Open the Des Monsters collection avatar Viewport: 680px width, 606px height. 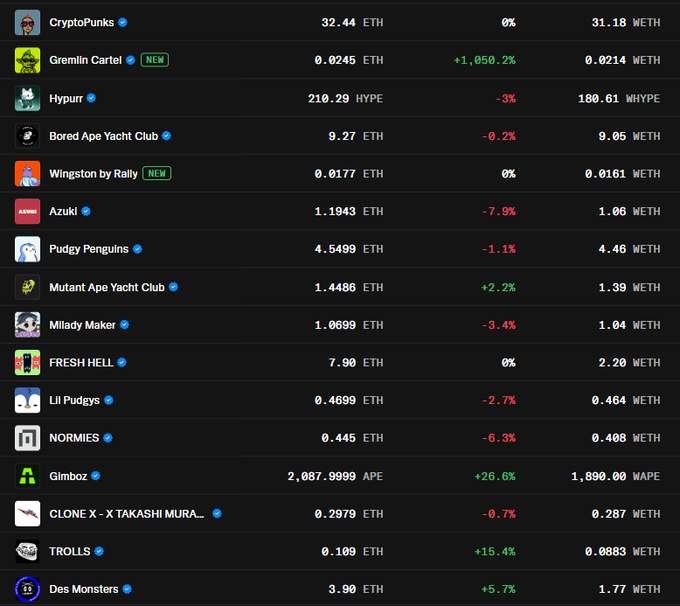tap(27, 589)
